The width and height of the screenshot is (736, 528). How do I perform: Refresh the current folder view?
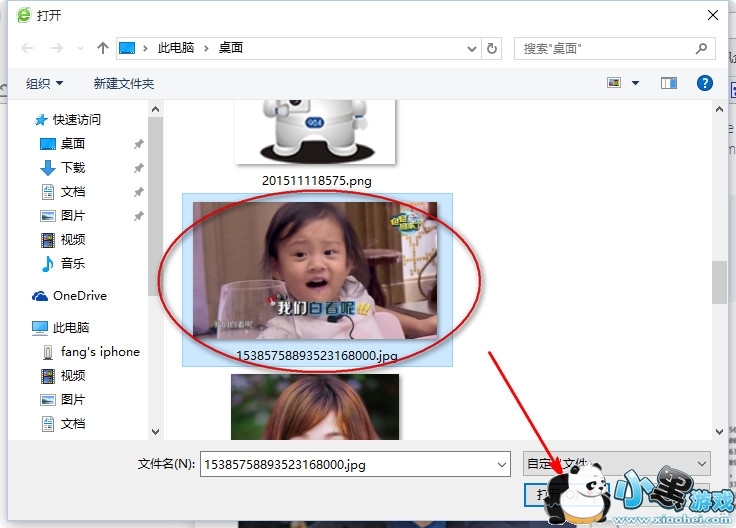[x=492, y=48]
